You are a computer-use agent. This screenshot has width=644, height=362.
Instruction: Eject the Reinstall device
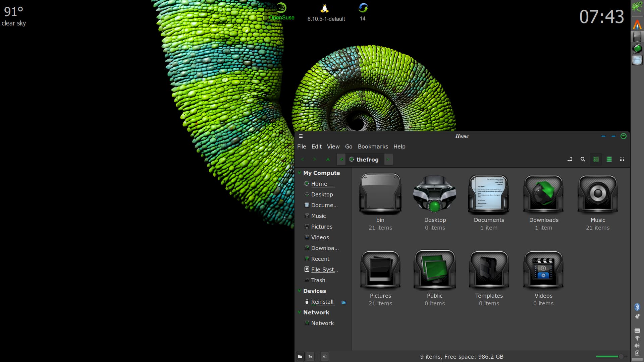(x=343, y=302)
